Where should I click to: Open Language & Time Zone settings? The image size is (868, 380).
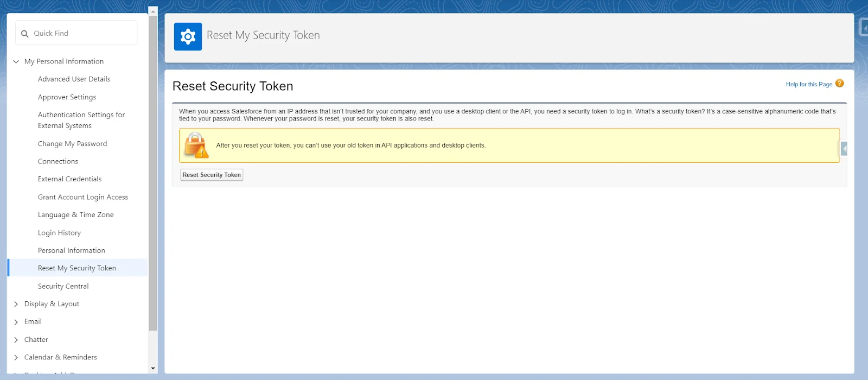[76, 215]
